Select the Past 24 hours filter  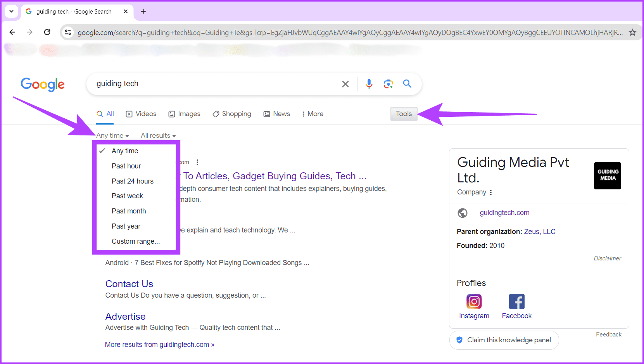pos(132,181)
